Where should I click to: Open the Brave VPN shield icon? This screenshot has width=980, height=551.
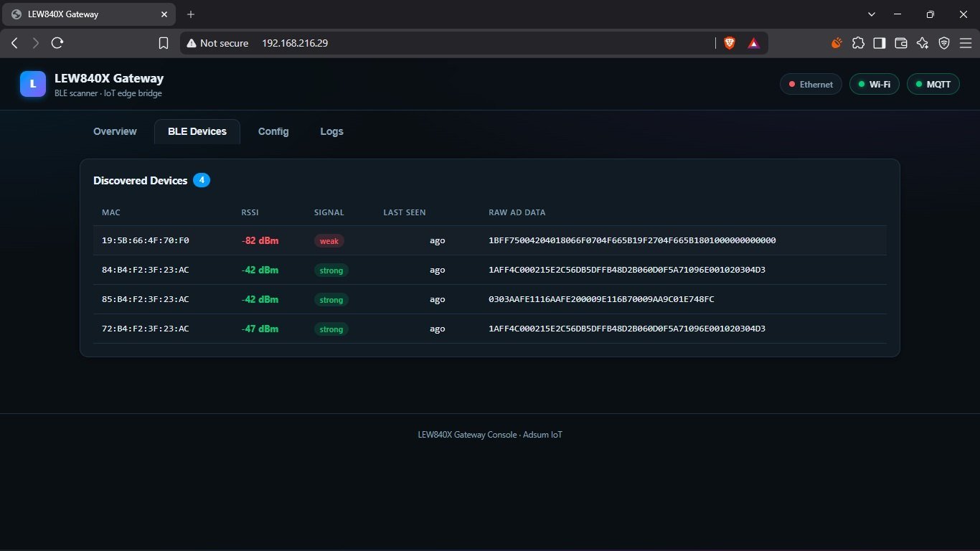coord(944,43)
